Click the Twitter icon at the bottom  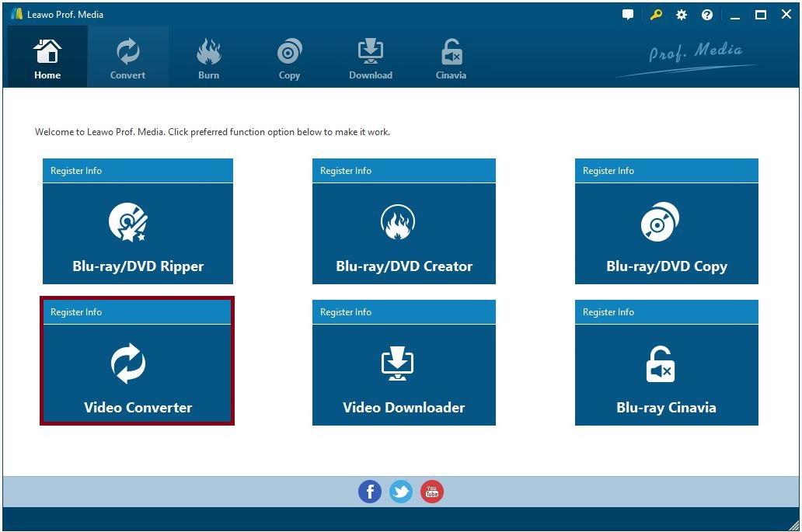(x=401, y=491)
